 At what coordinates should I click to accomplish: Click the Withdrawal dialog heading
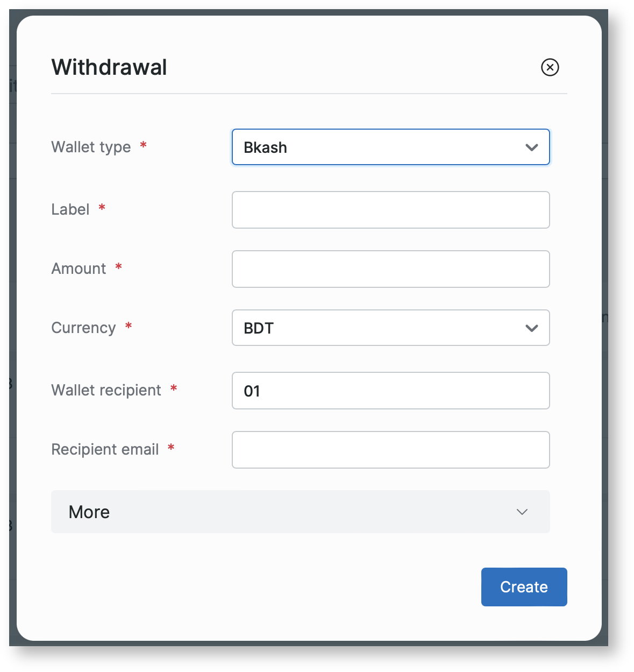109,67
